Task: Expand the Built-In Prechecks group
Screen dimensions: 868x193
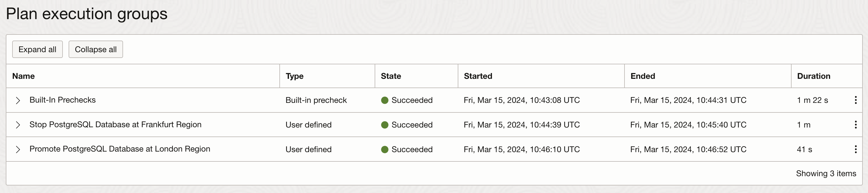Action: (18, 100)
